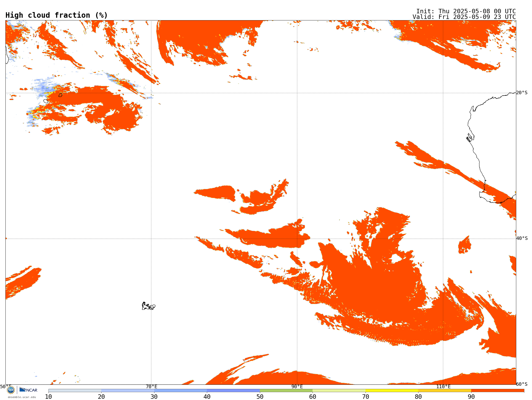The image size is (532, 400).
Task: Click the colorbar tick label 60
Action: tap(313, 397)
